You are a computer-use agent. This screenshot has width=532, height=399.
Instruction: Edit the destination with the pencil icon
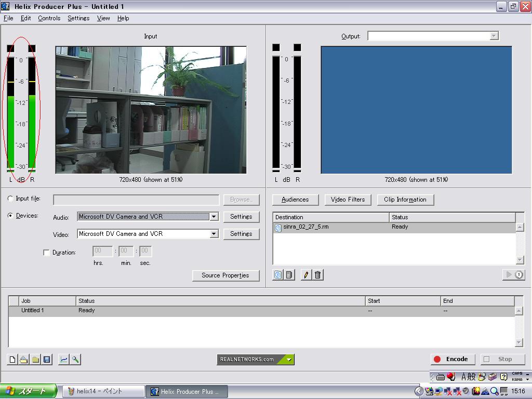pos(306,275)
